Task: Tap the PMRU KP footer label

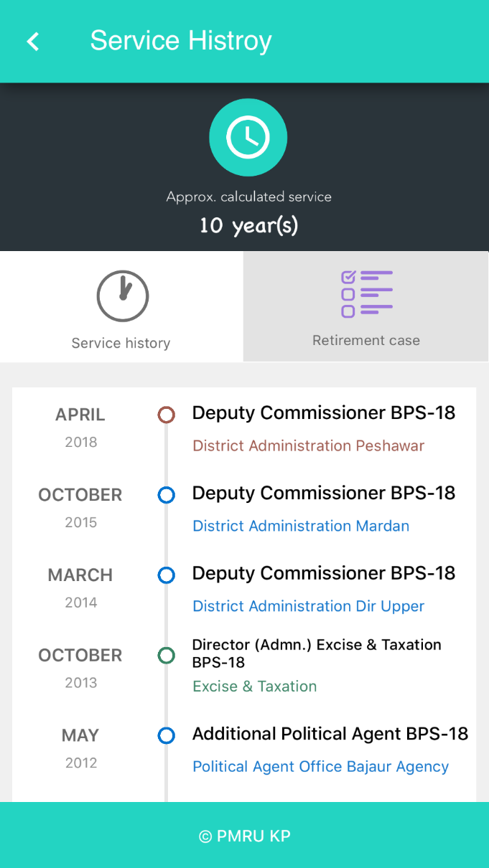Action: tap(244, 836)
